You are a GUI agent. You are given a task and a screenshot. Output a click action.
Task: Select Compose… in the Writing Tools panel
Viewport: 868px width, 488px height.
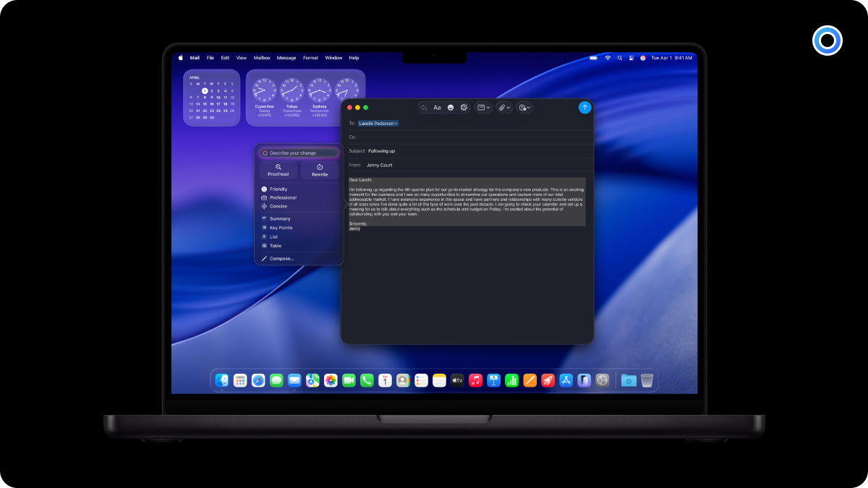281,258
